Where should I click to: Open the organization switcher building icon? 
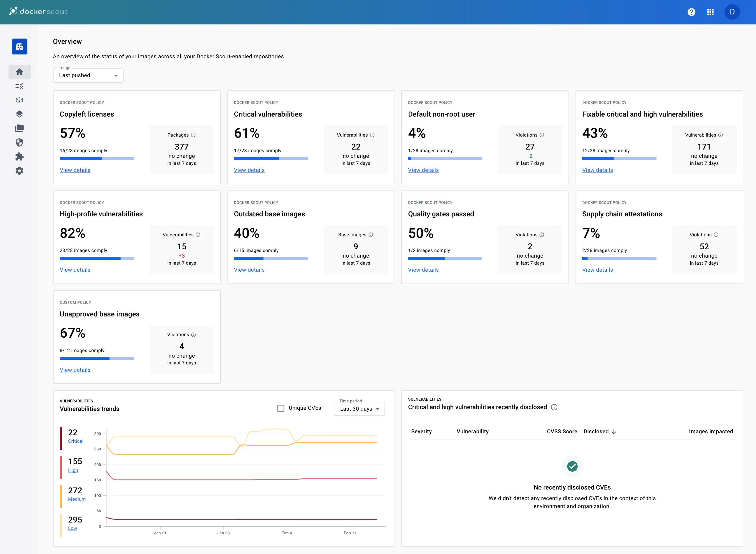coord(19,46)
